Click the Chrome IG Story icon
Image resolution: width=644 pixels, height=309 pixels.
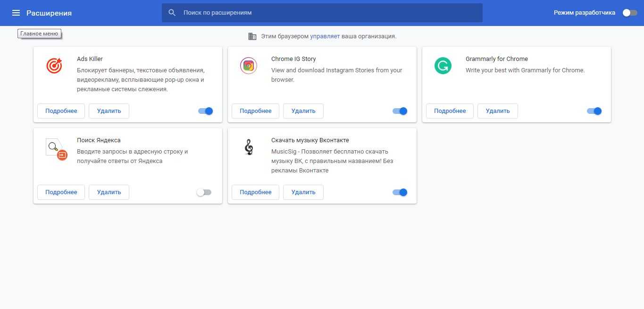pyautogui.click(x=248, y=66)
